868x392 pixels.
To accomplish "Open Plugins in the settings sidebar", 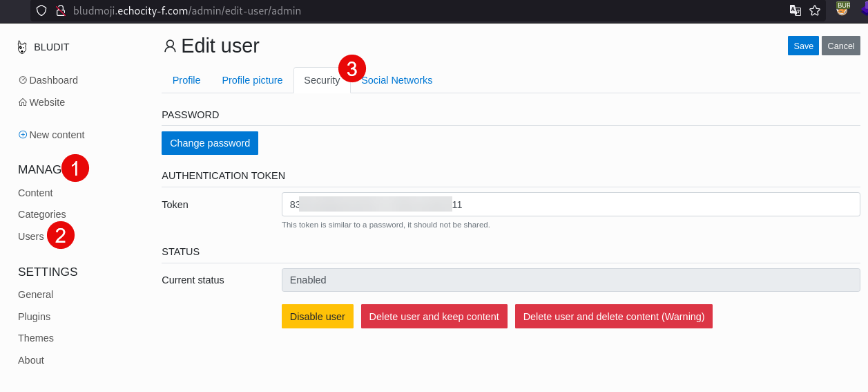I will [34, 317].
